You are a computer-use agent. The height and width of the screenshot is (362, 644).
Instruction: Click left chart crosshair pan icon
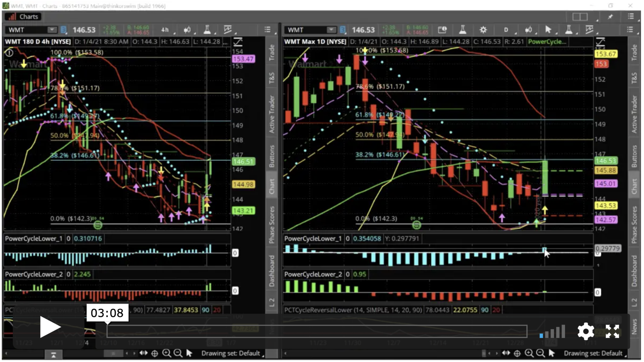click(155, 353)
